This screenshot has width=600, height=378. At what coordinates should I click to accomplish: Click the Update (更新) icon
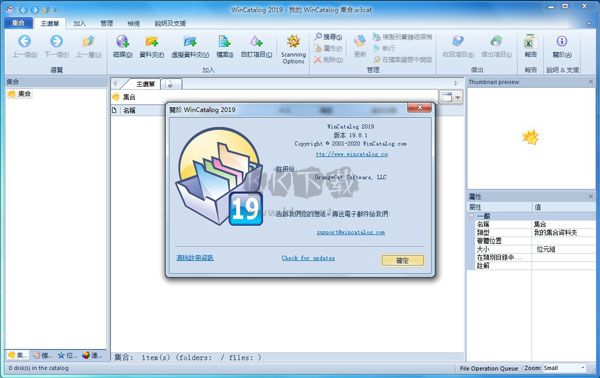360,41
